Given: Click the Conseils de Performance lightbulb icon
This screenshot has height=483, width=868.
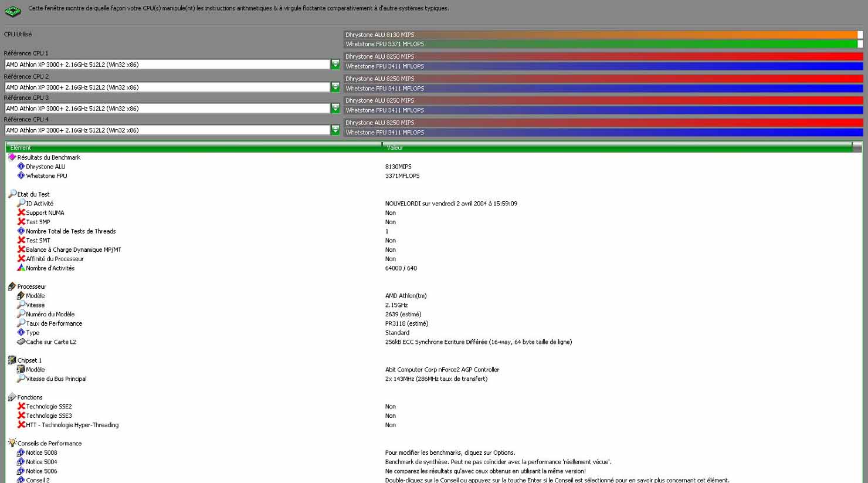Looking at the screenshot, I should coord(12,443).
